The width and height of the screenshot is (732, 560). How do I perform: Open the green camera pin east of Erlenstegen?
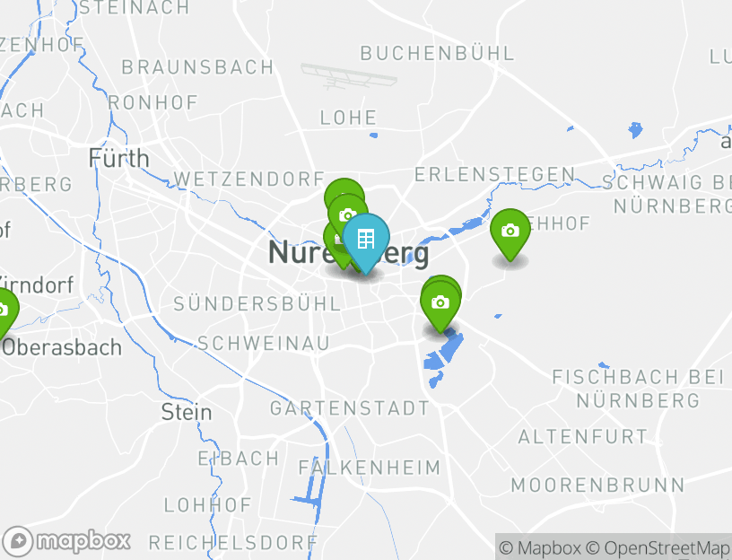pyautogui.click(x=510, y=231)
